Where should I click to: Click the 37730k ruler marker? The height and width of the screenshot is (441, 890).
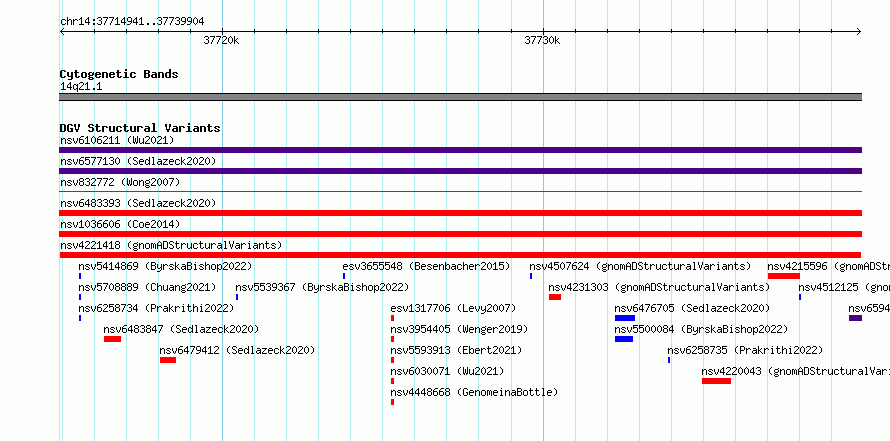click(542, 41)
